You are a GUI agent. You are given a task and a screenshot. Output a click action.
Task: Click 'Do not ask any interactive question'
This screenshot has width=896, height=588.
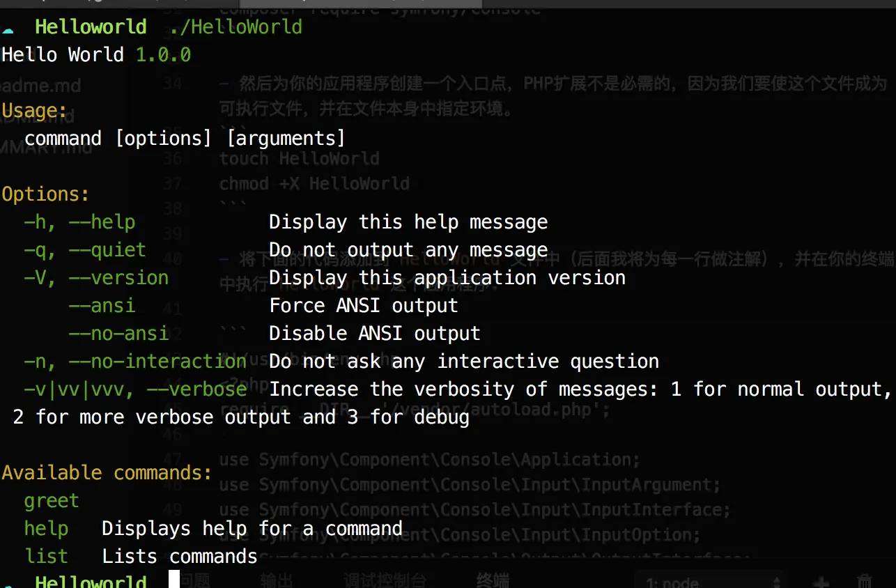coord(464,362)
